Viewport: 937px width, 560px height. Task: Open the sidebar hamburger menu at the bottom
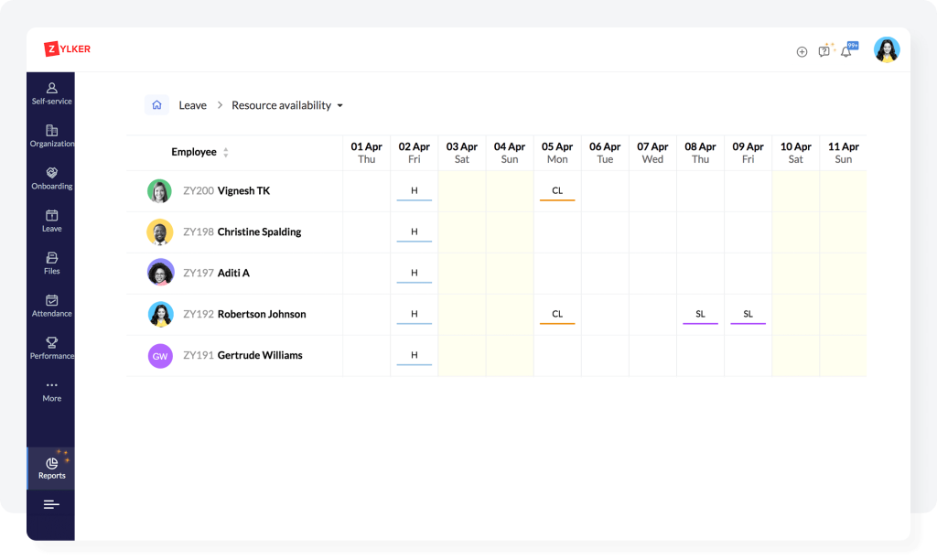pos(51,504)
